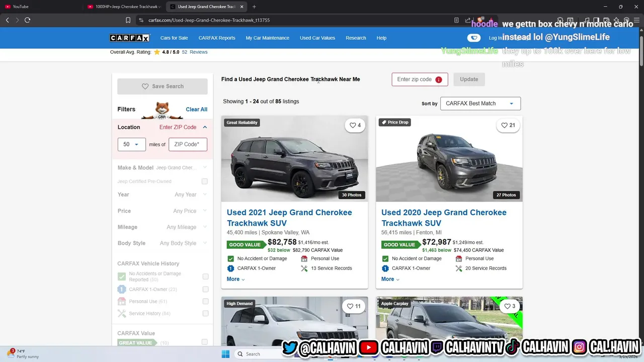This screenshot has height=362, width=644.
Task: Open the Cars for Sale menu
Action: pyautogui.click(x=174, y=38)
